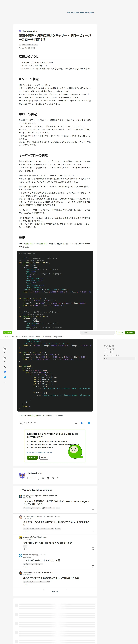138x644 pixels.
Task: Stock the なぜPHPファイル trending article
Action: (93, 548)
